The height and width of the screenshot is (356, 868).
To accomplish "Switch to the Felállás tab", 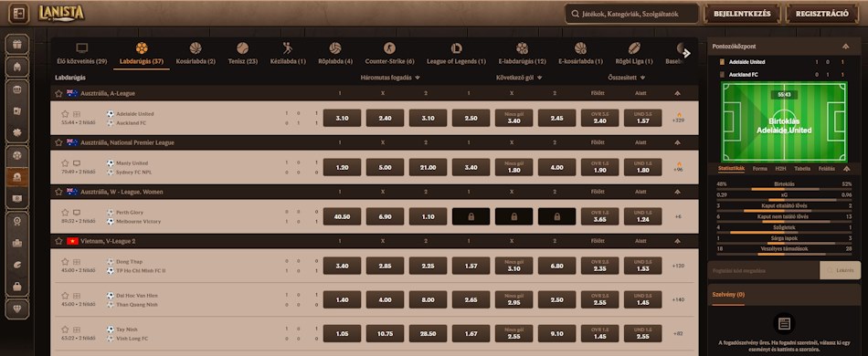I will pyautogui.click(x=827, y=169).
